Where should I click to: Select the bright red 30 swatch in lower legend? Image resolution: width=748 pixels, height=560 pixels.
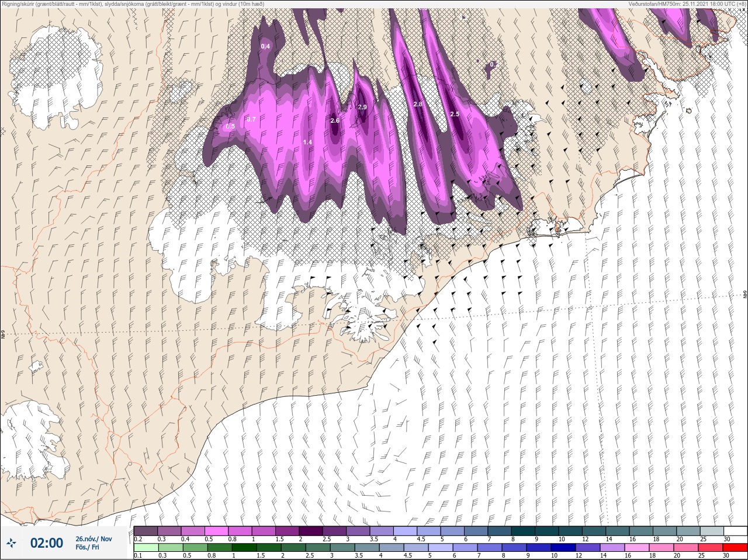click(x=735, y=548)
